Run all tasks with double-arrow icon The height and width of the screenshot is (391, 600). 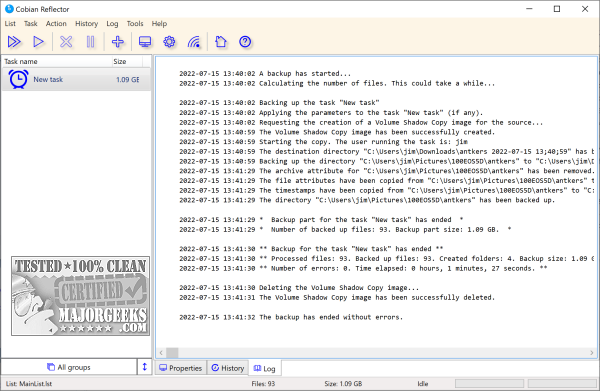[x=14, y=42]
